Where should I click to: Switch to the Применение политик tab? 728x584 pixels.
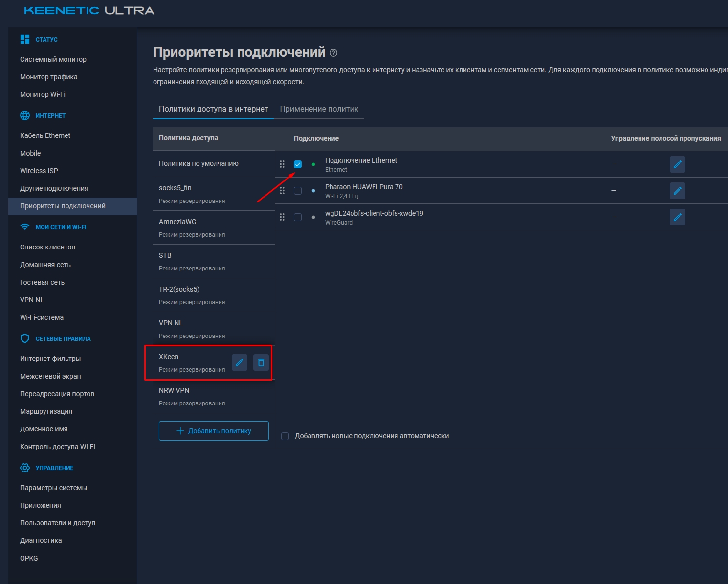(x=319, y=109)
